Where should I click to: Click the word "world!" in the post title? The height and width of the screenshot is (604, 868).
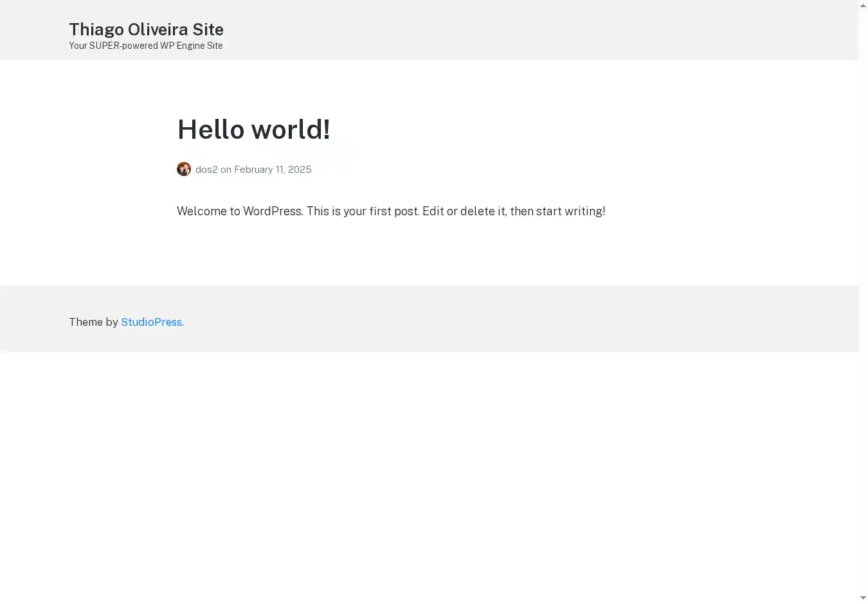tap(290, 129)
